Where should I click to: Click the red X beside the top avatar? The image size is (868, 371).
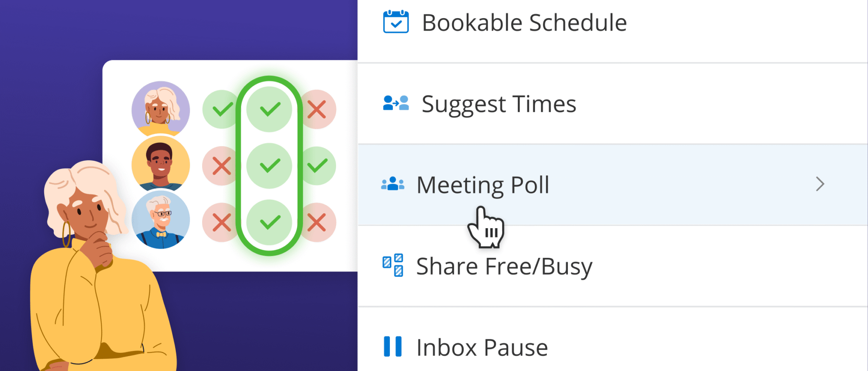point(318,109)
